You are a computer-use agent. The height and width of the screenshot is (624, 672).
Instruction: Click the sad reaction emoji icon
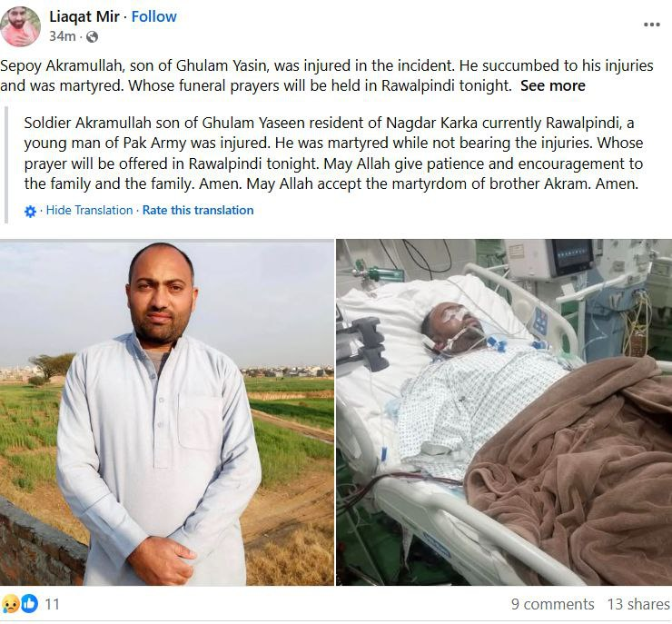click(10, 604)
